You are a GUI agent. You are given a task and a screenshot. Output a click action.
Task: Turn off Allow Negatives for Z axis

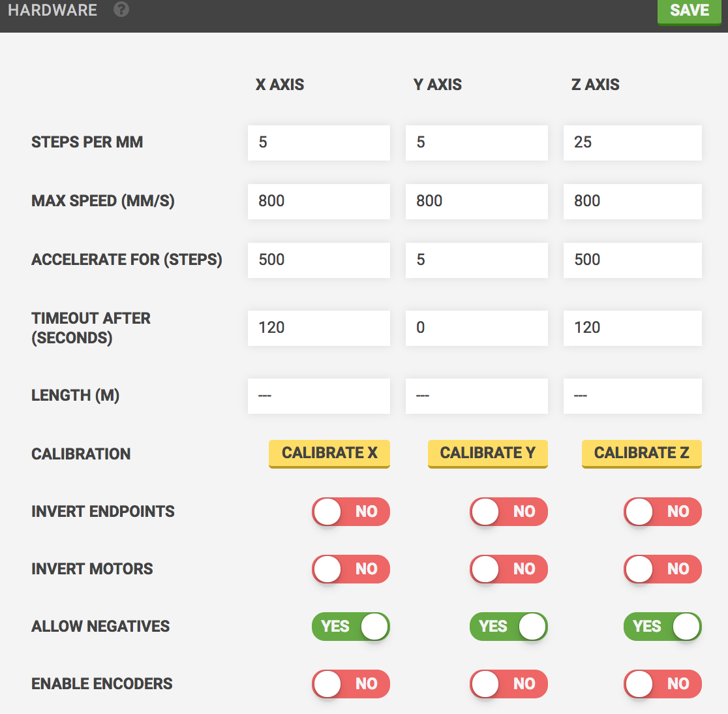click(663, 627)
